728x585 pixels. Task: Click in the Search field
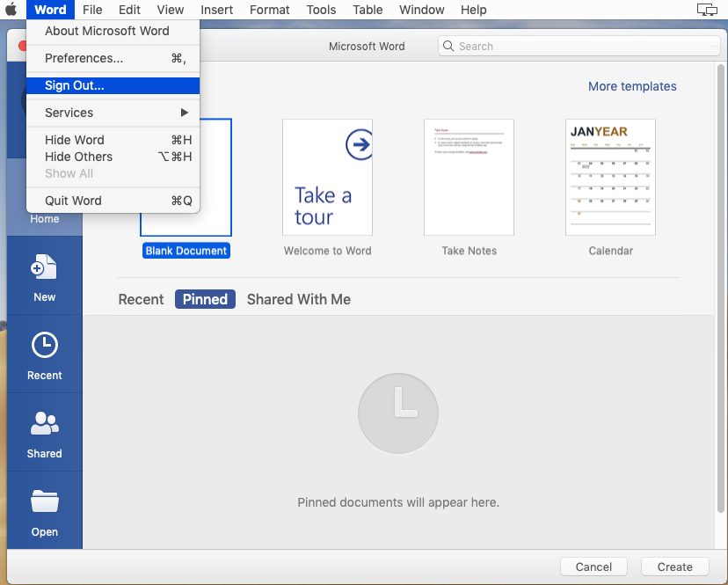pos(579,46)
